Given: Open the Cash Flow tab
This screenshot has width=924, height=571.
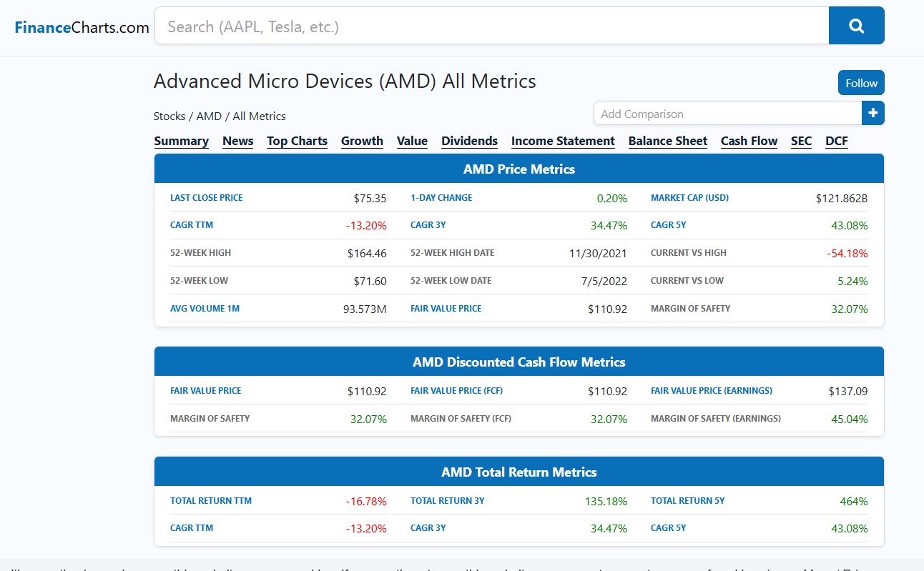Looking at the screenshot, I should click(x=749, y=141).
